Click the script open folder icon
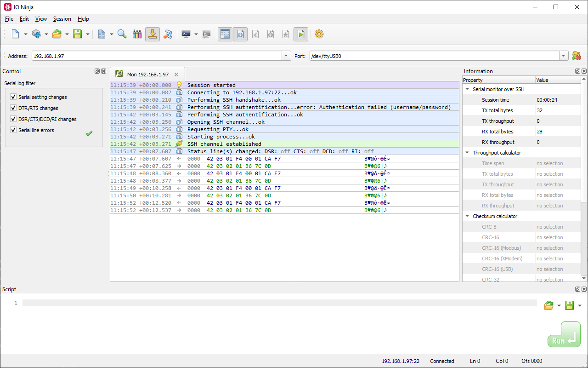This screenshot has width=588, height=368. point(548,305)
